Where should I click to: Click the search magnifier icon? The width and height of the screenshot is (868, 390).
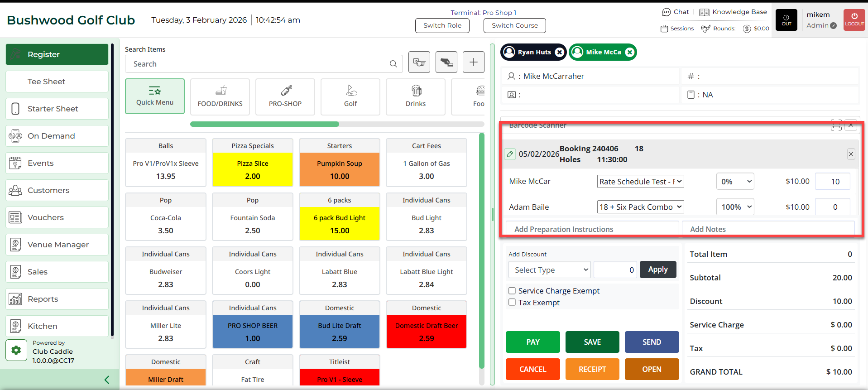[x=393, y=64]
